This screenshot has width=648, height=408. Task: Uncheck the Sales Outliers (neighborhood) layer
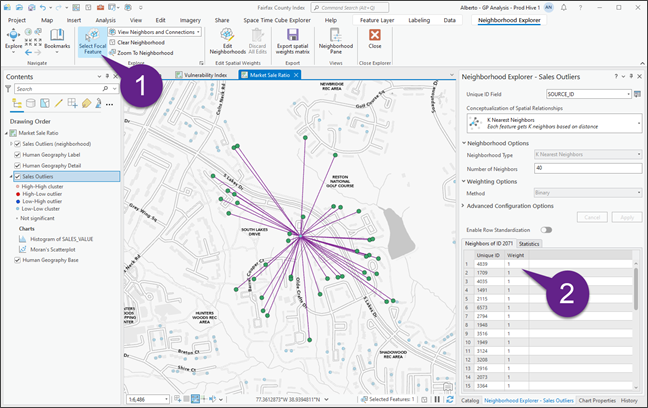(x=17, y=143)
